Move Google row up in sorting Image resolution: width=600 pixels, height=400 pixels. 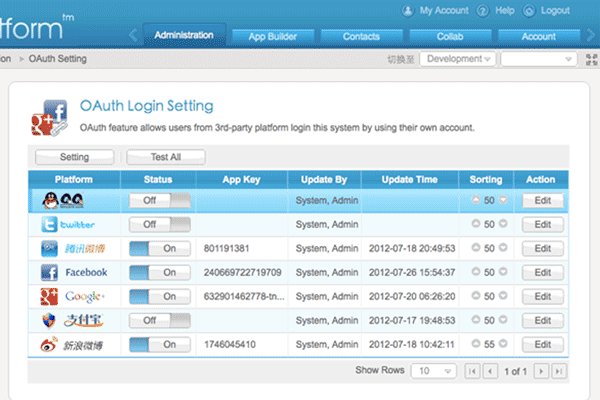coord(476,296)
